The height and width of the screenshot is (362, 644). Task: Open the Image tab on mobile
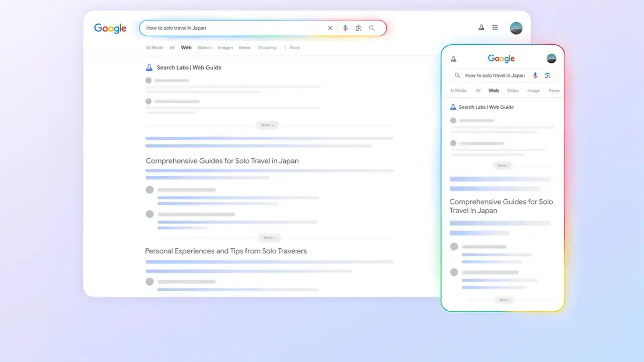pos(533,90)
